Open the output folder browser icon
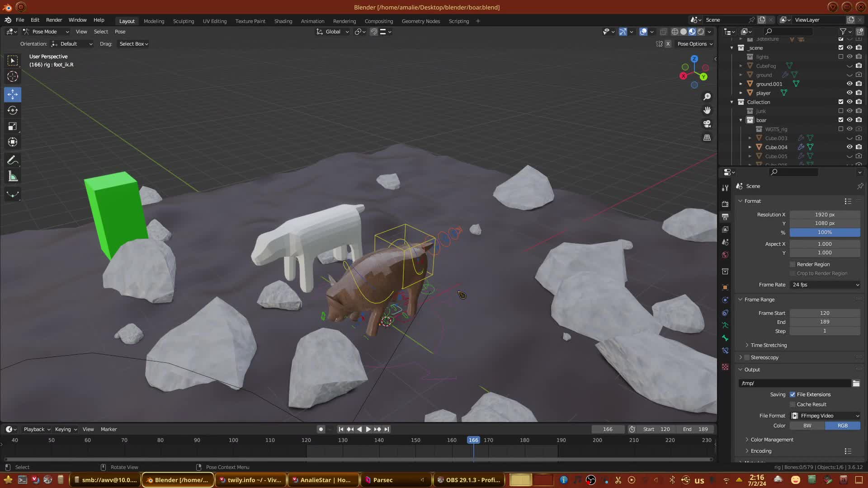 (x=856, y=383)
